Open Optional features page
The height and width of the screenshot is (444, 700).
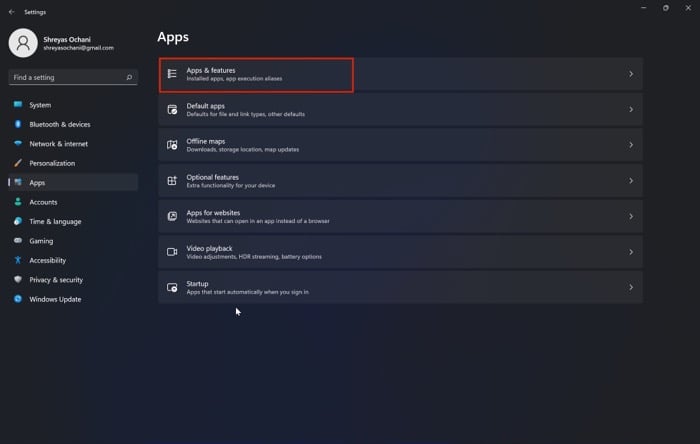pyautogui.click(x=400, y=180)
